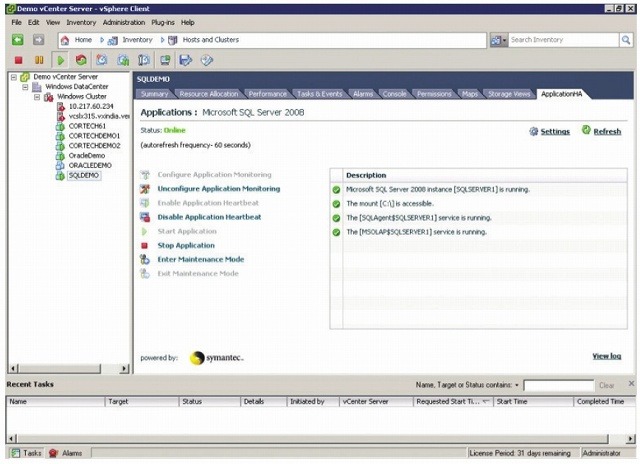
Task: Click the Recent Tasks filter text field
Action: 558,385
